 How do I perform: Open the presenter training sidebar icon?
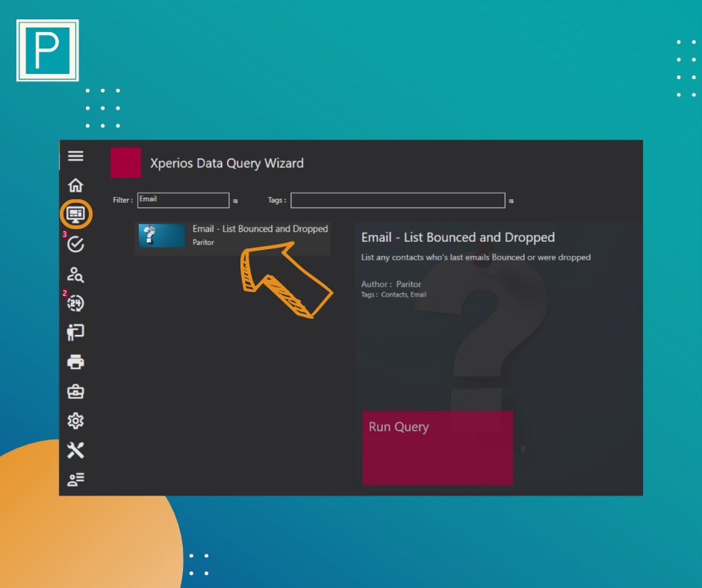(75, 333)
